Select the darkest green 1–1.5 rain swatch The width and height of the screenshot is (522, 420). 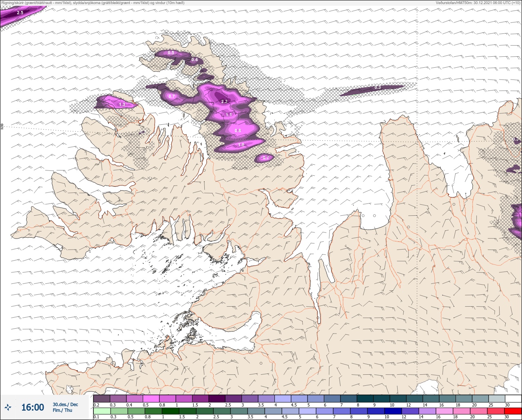click(x=170, y=411)
